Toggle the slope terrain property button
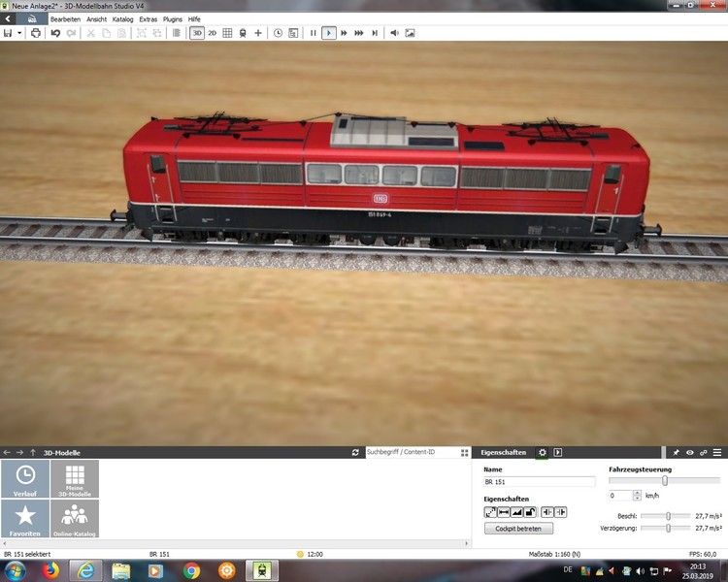Image resolution: width=728 pixels, height=582 pixels. tap(516, 512)
